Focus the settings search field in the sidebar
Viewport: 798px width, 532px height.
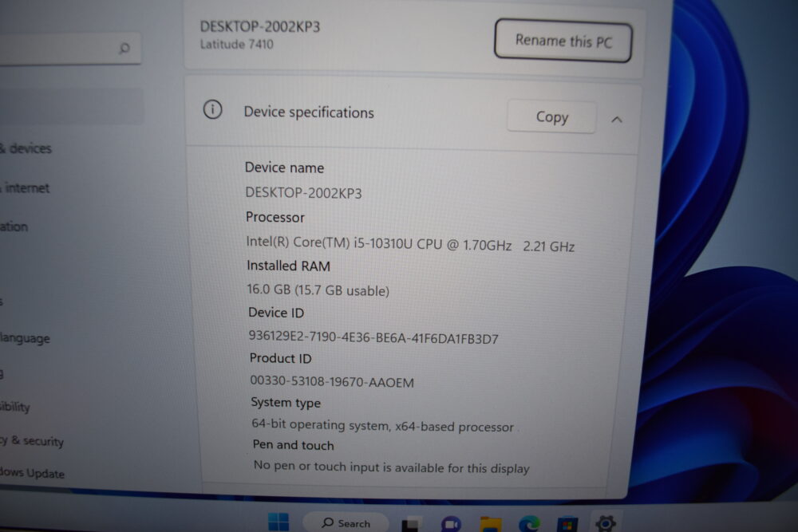pyautogui.click(x=69, y=49)
